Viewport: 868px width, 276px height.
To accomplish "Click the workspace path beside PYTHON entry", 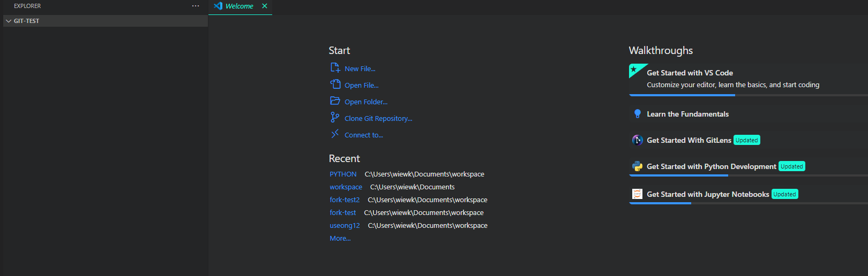I will click(424, 174).
